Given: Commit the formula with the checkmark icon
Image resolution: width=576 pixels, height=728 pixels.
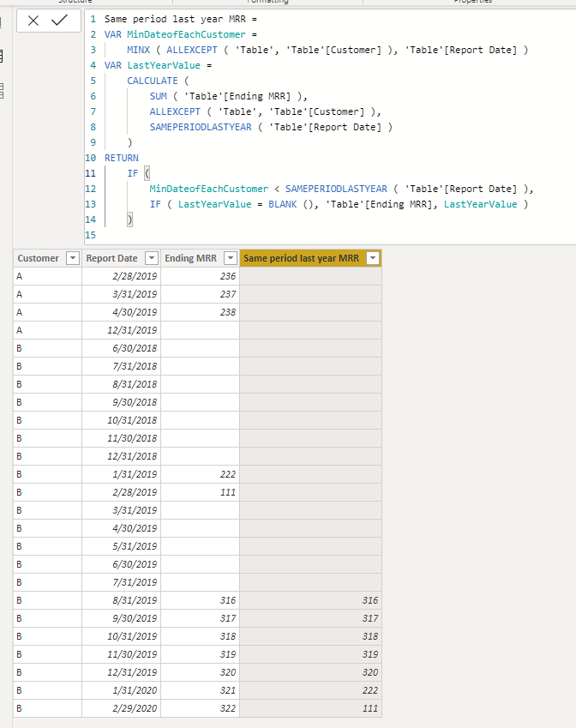Looking at the screenshot, I should 59,20.
